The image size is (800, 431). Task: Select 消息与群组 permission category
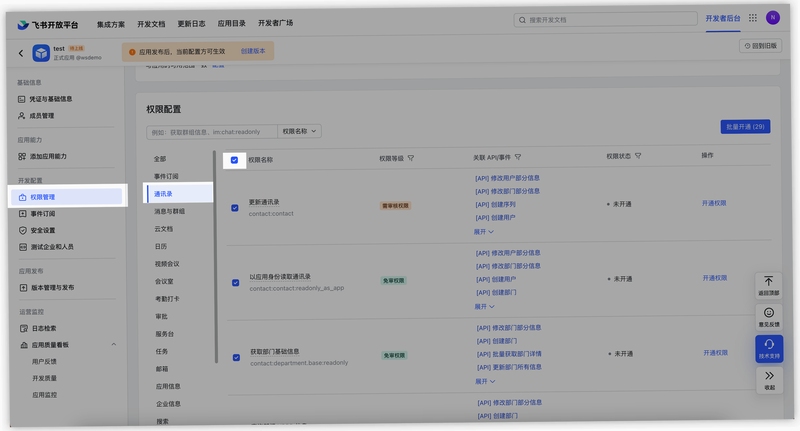pos(170,211)
